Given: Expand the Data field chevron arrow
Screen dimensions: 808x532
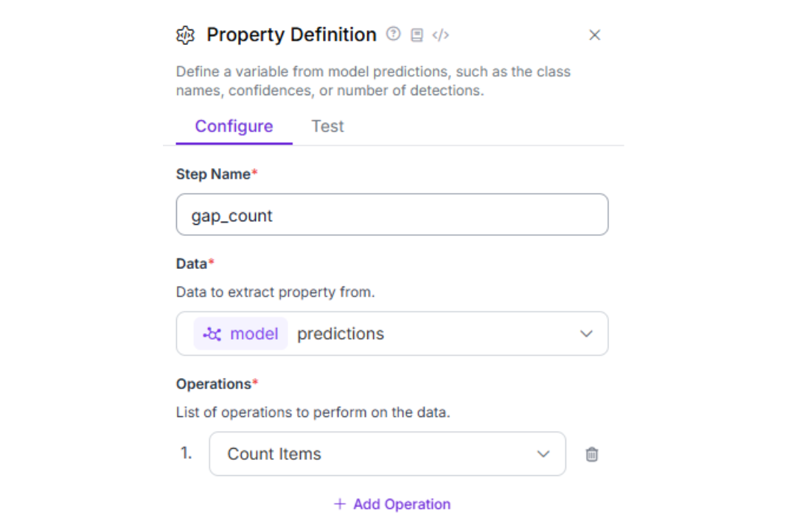Looking at the screenshot, I should click(586, 334).
